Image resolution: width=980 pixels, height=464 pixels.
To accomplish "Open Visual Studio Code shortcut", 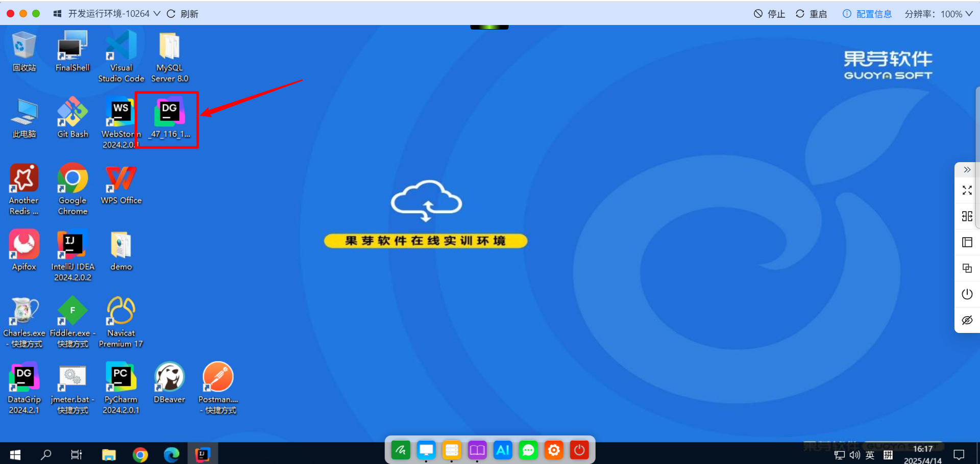I will coord(121,56).
